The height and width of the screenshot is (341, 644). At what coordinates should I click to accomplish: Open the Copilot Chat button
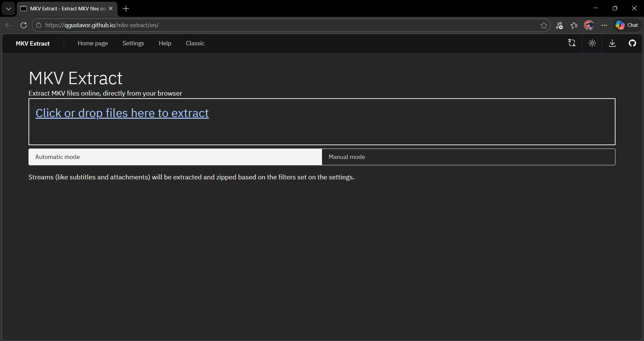click(x=627, y=25)
